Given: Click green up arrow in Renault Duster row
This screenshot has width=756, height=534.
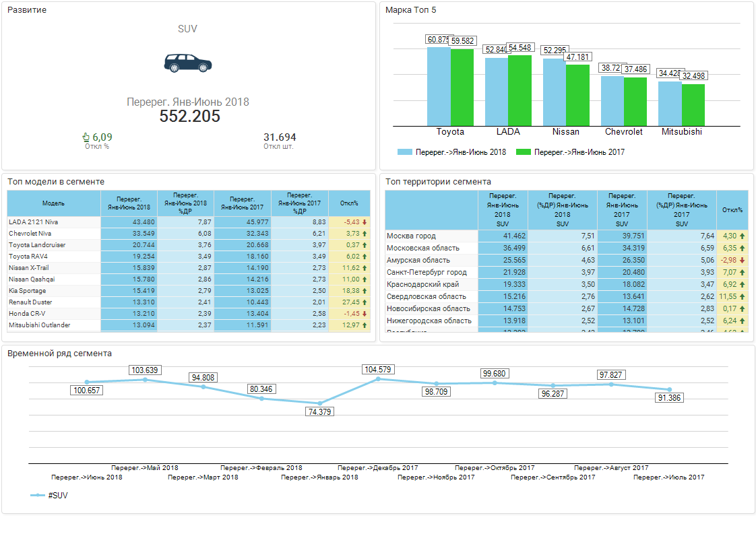Looking at the screenshot, I should point(365,302).
